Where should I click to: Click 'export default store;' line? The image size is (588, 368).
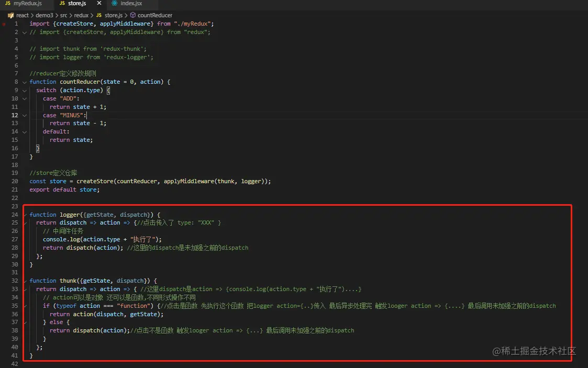64,189
